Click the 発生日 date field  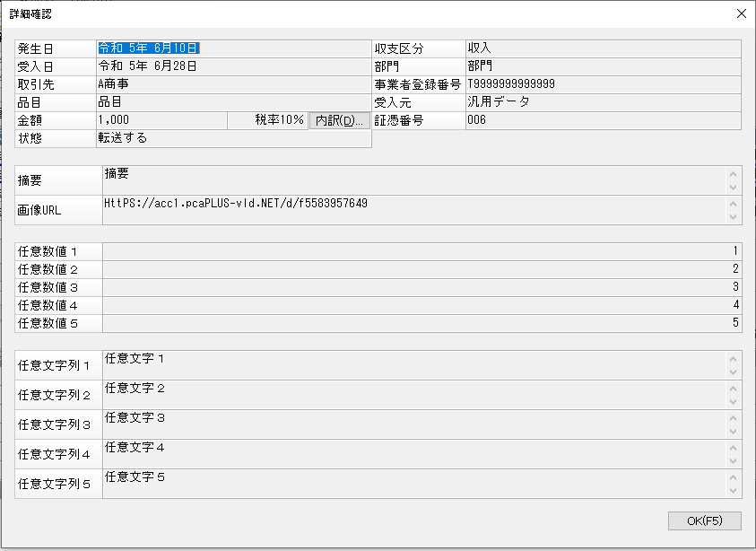point(234,48)
